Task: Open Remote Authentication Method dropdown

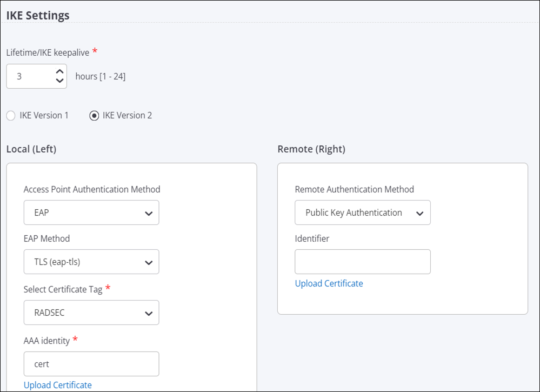Action: pos(363,212)
